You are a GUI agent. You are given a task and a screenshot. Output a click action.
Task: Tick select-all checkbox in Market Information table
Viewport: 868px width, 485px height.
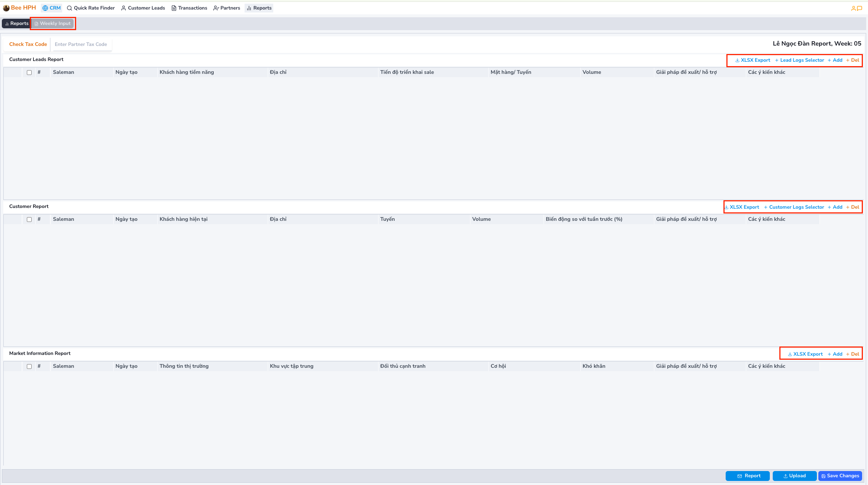(x=29, y=366)
